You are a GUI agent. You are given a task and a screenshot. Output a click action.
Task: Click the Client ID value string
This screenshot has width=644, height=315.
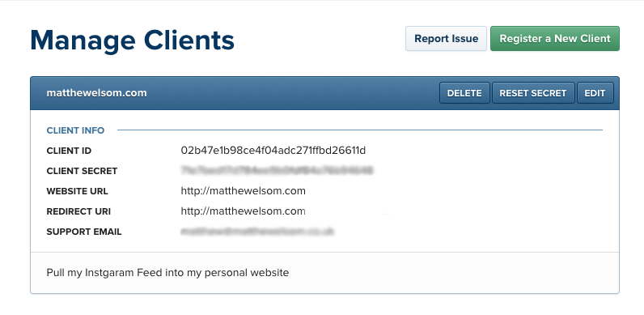(x=273, y=151)
